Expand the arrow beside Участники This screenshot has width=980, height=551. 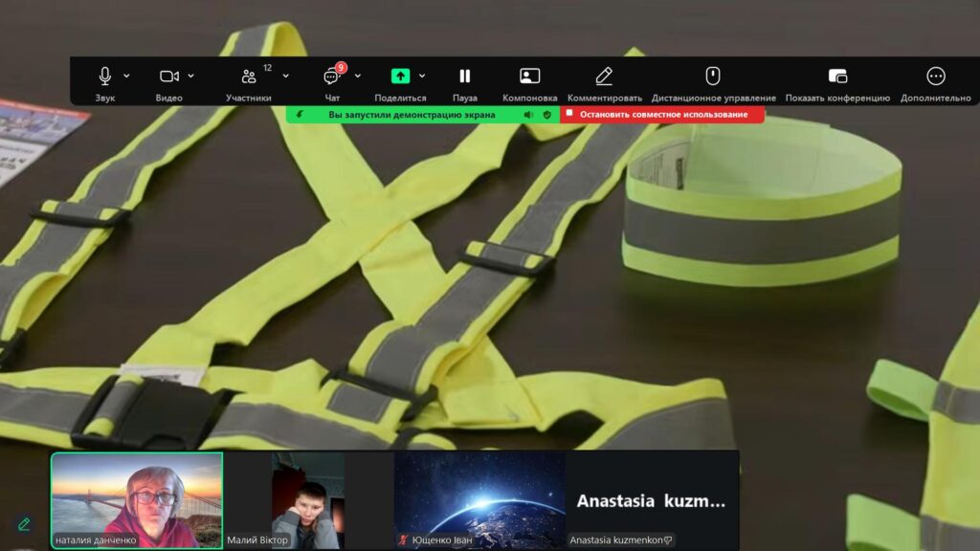[285, 76]
